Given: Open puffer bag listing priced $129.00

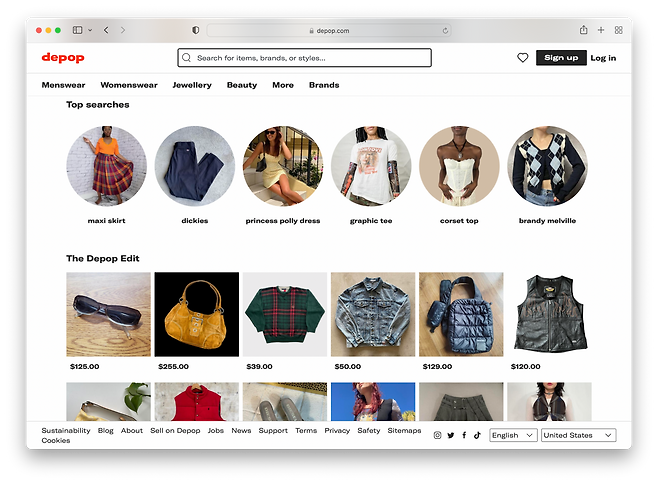Looking at the screenshot, I should [x=461, y=314].
